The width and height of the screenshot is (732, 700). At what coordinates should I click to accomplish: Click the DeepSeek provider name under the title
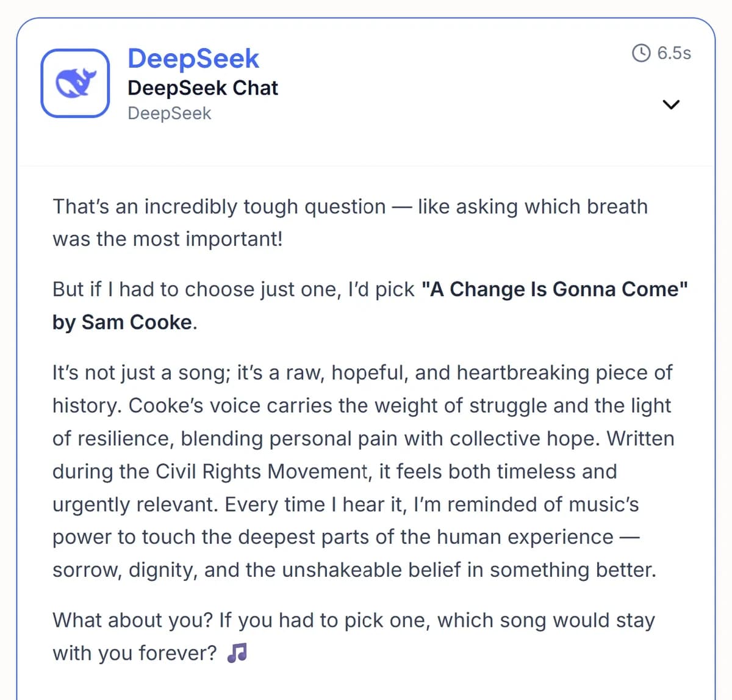tap(169, 113)
